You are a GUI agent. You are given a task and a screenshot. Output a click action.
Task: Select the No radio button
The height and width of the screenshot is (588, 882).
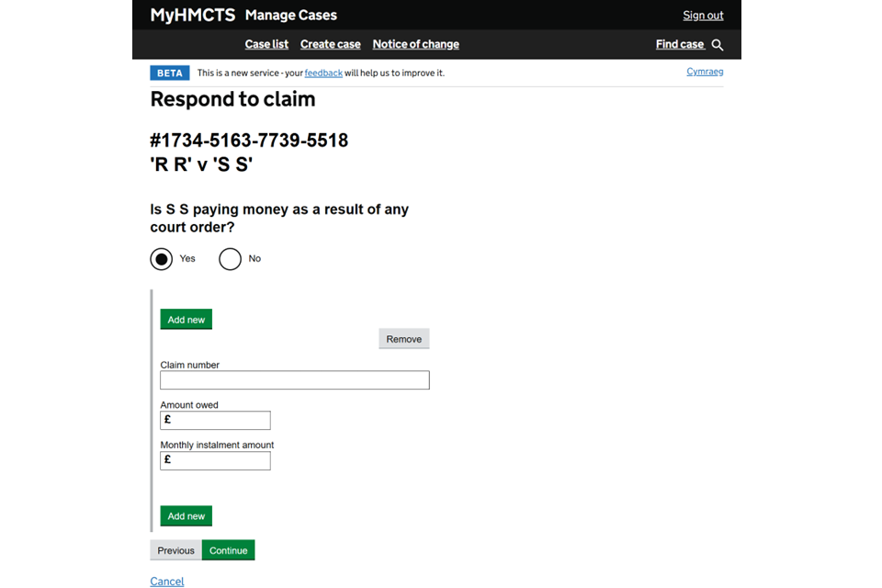231,259
